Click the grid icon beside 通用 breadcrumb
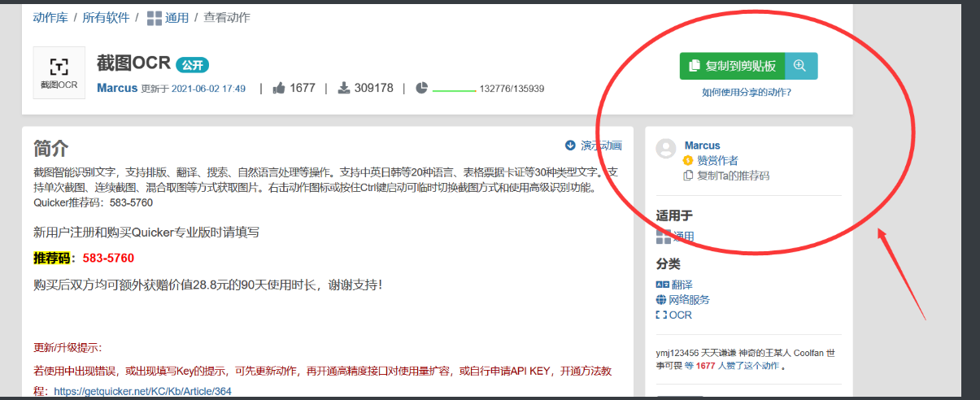Viewport: 980px width, 400px height. (x=155, y=18)
